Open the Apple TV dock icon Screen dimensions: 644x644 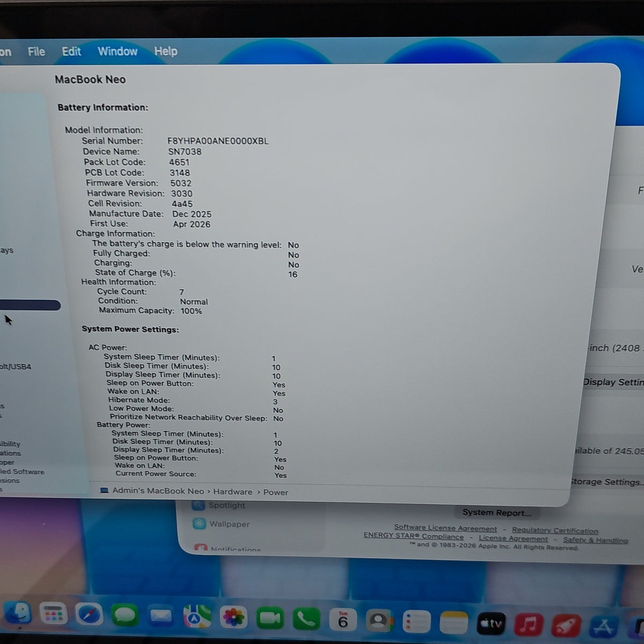(x=491, y=624)
